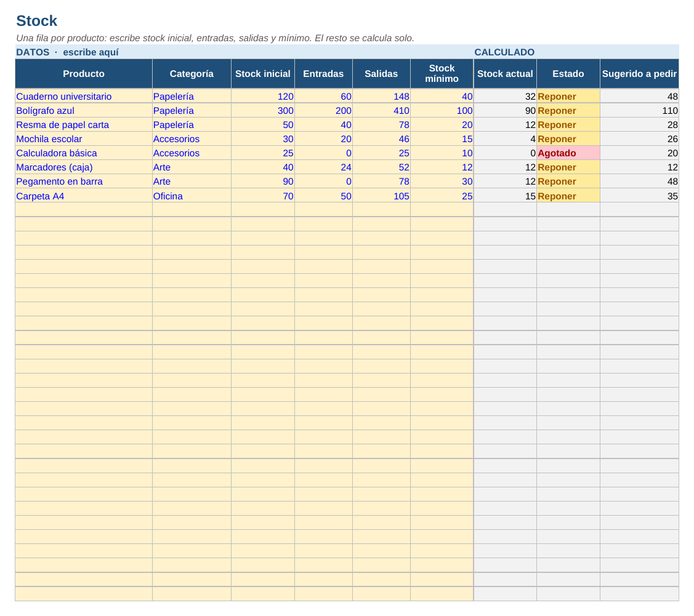Click the 'Entradas' column header

[x=323, y=74]
